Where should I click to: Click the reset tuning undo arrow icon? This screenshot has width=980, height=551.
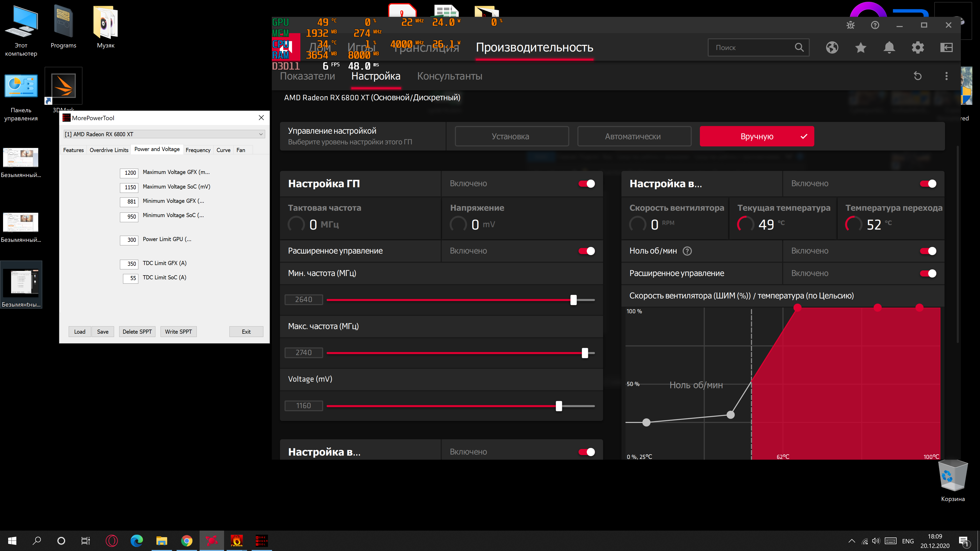coord(918,76)
